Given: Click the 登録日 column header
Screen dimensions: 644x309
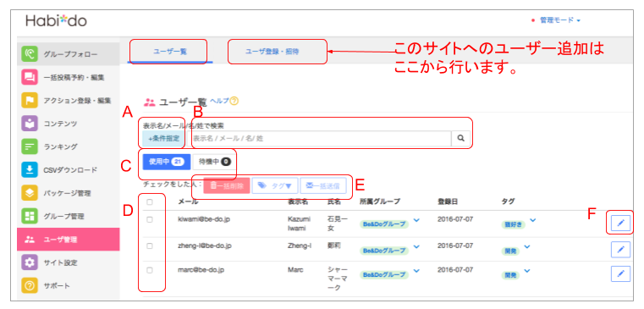Looking at the screenshot, I should (x=448, y=201).
